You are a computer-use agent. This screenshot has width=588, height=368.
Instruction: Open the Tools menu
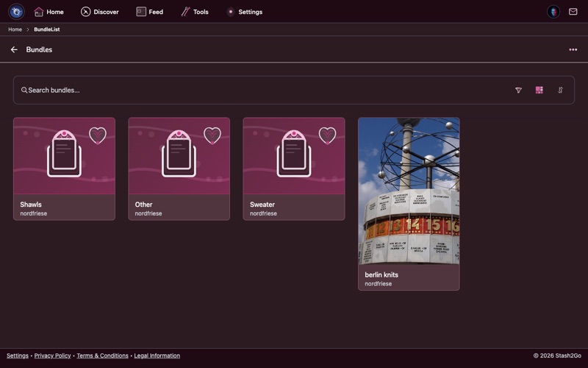(x=195, y=12)
